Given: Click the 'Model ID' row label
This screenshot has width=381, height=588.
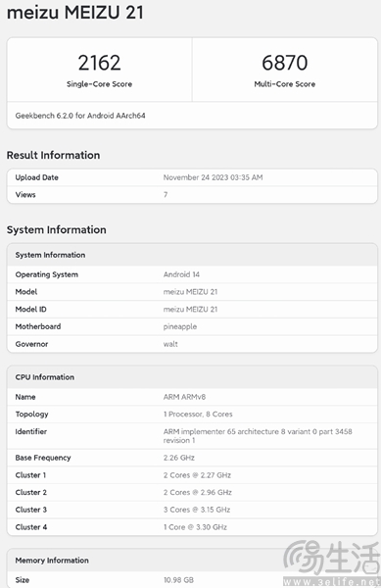Looking at the screenshot, I should coord(30,309).
